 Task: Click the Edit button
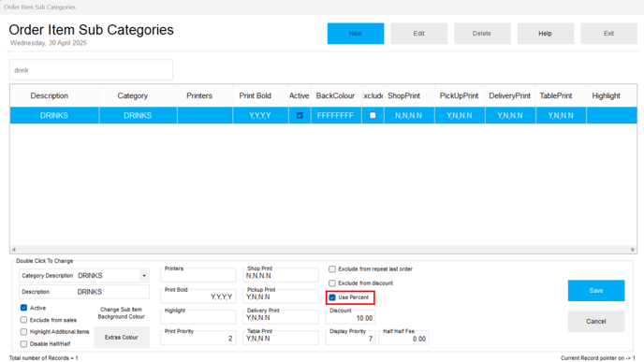418,34
